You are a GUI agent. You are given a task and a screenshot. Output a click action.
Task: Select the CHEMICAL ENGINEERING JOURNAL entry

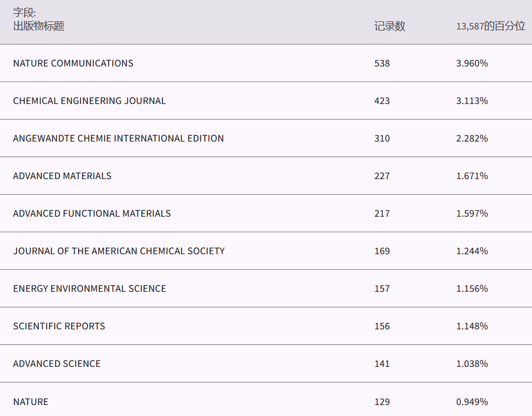pyautogui.click(x=89, y=101)
